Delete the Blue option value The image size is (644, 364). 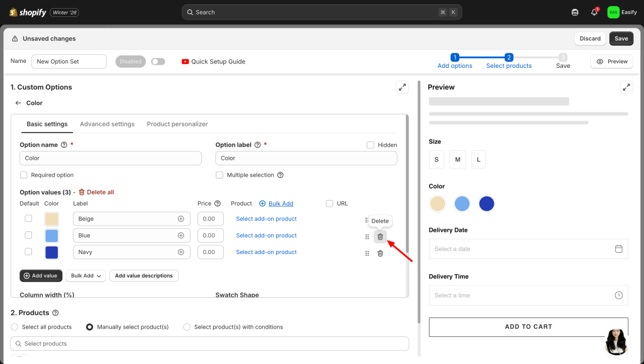click(x=380, y=236)
